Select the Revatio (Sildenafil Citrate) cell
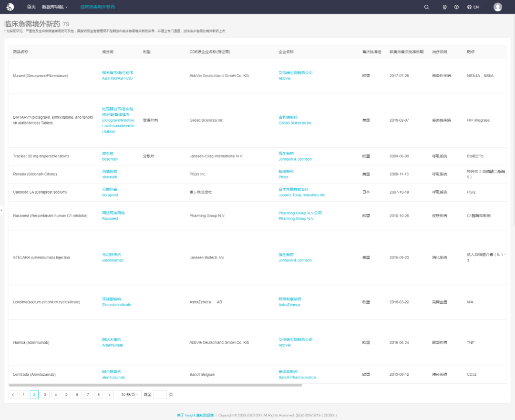 click(x=35, y=174)
